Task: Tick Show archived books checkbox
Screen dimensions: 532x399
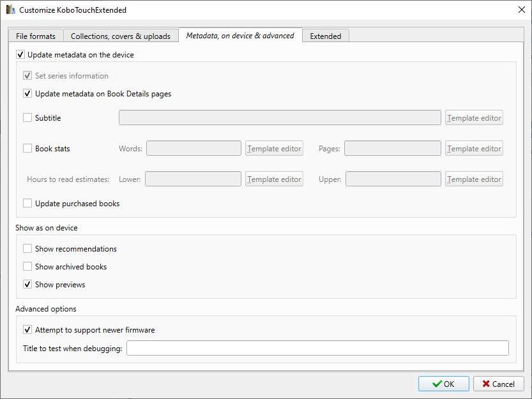Action: [x=27, y=267]
